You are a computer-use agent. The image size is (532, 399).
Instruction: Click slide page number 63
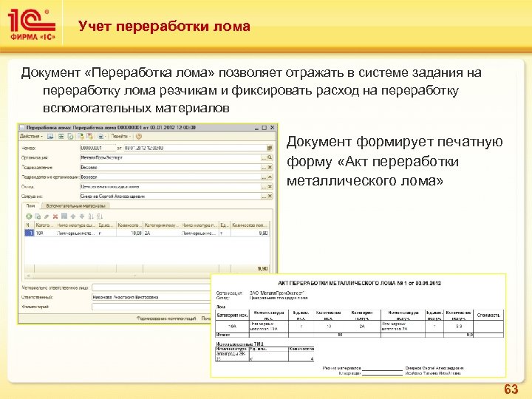511,389
